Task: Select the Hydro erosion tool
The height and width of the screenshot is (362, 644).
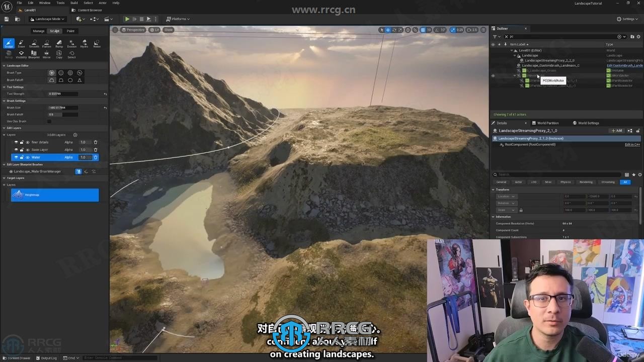Action: pos(84,43)
